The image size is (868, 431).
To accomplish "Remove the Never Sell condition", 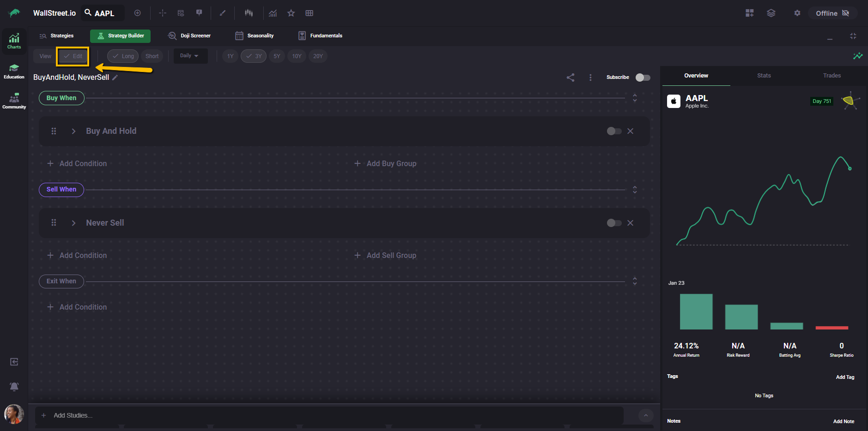I will (630, 223).
